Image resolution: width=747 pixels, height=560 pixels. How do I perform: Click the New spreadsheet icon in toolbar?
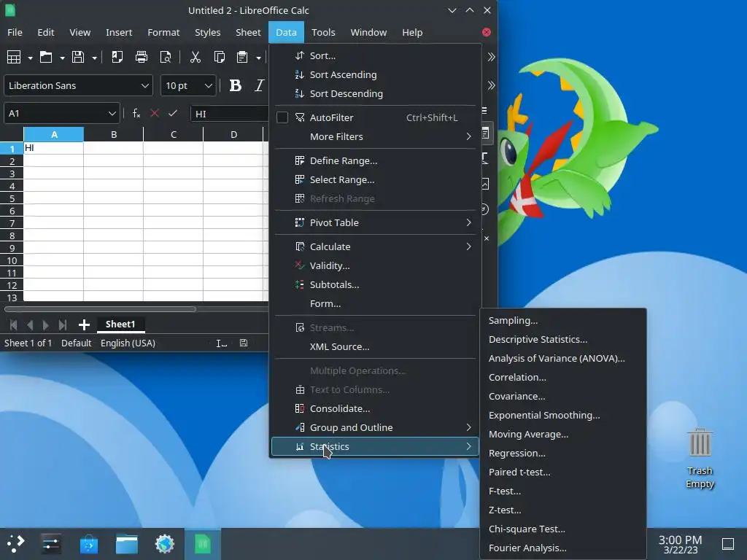14,57
